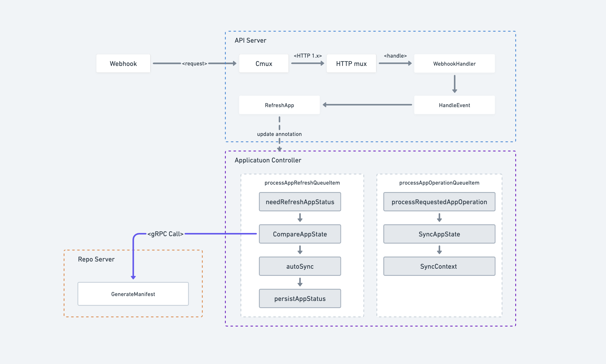The image size is (606, 364).
Task: Click the WebhookHandler box
Action: 454,63
